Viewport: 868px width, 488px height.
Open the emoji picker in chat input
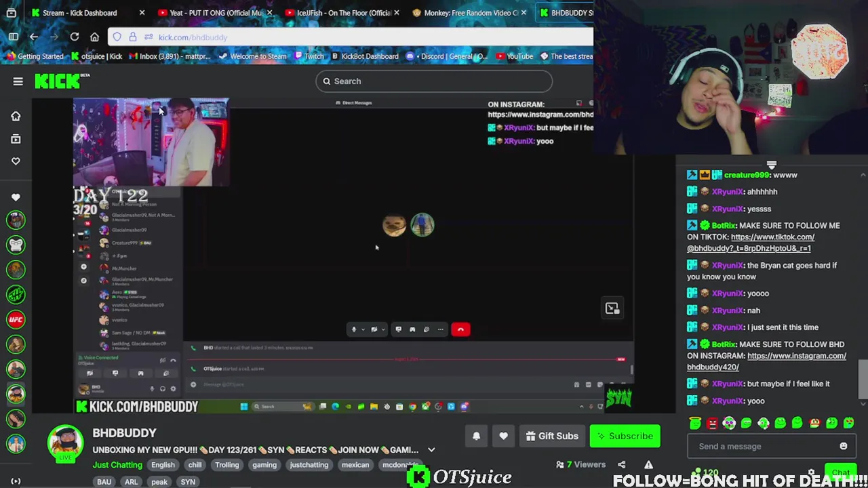coord(844,447)
